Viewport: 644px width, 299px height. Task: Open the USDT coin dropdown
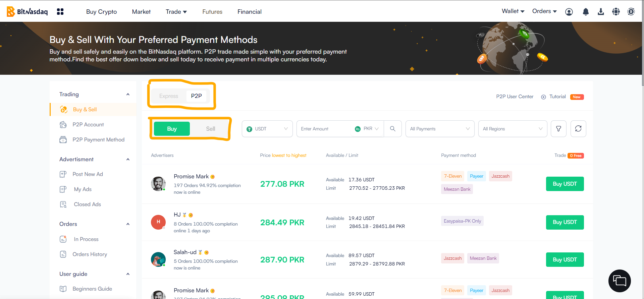(267, 129)
